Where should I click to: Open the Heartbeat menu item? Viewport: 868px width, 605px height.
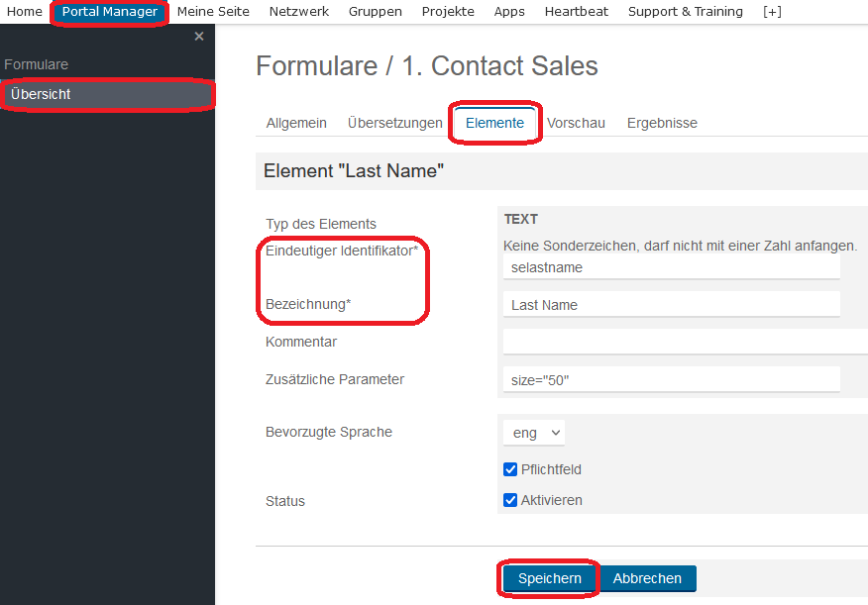577,12
